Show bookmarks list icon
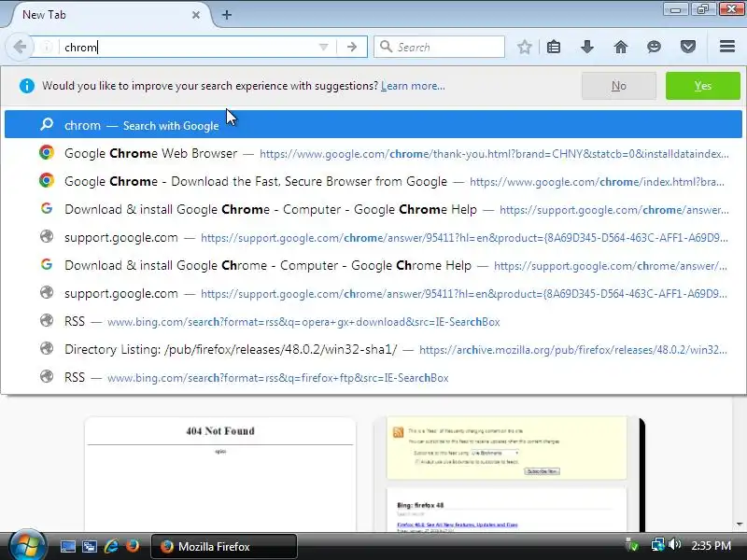Screen dimensions: 747x560 tap(554, 47)
